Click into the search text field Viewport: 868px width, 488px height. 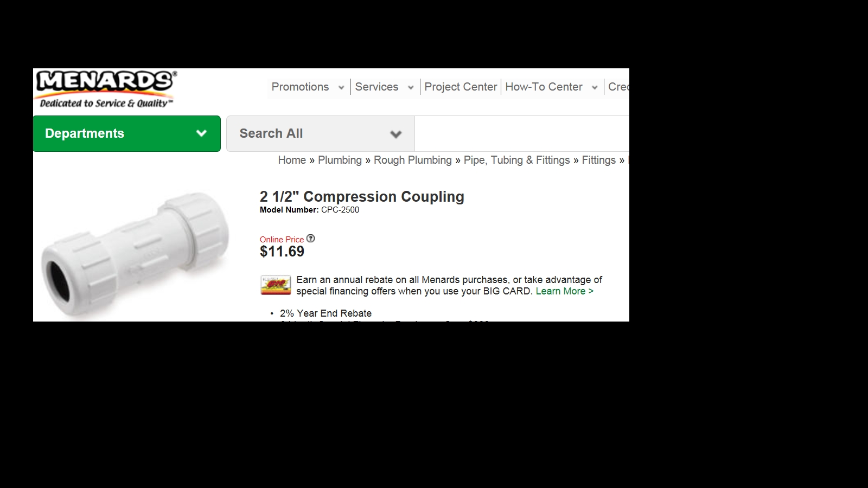[521, 133]
